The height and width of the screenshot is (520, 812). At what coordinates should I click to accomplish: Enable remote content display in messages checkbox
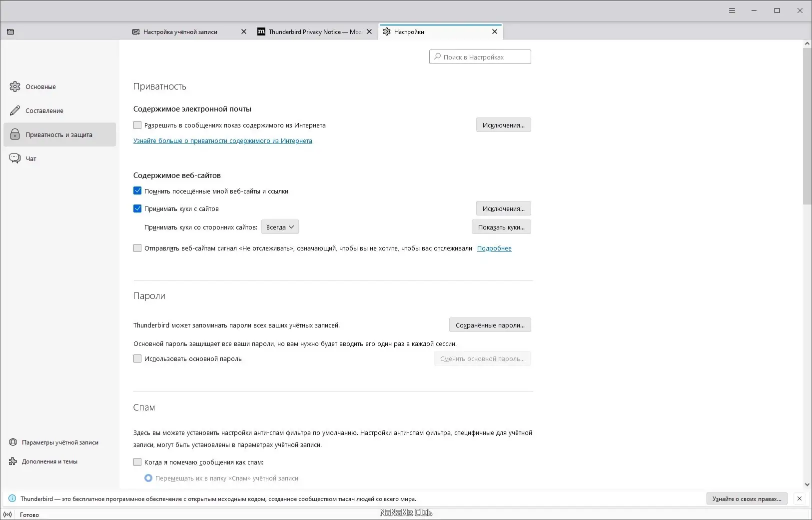pyautogui.click(x=137, y=125)
